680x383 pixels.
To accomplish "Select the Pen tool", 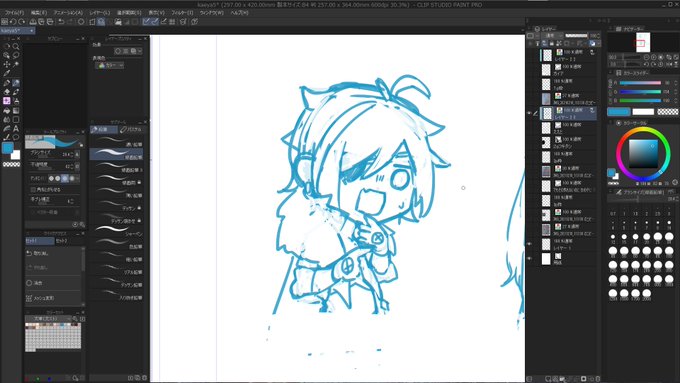I will (7, 82).
